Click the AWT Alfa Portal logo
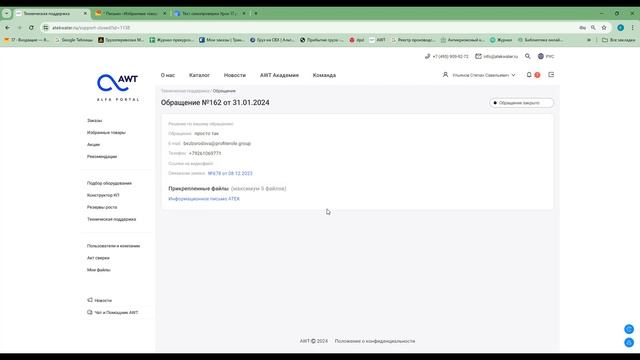 [x=118, y=87]
